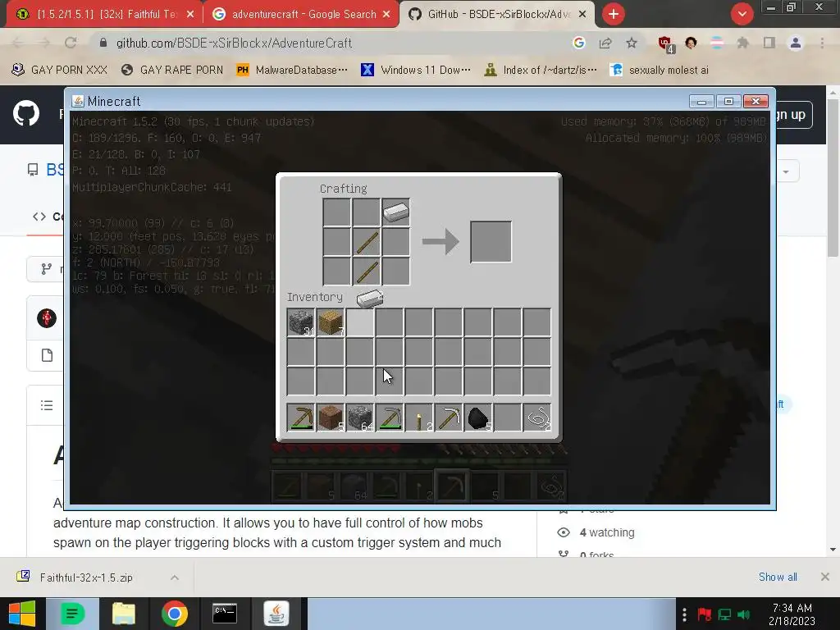Click the volume speaker tray icon
The width and height of the screenshot is (840, 630).
tap(743, 614)
